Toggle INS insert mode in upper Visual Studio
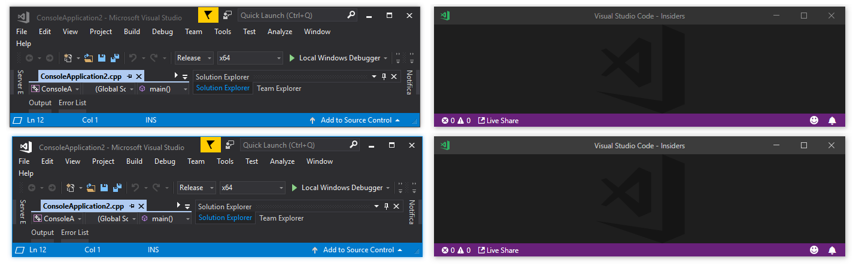Screen dimensions: 868x269 (x=151, y=120)
